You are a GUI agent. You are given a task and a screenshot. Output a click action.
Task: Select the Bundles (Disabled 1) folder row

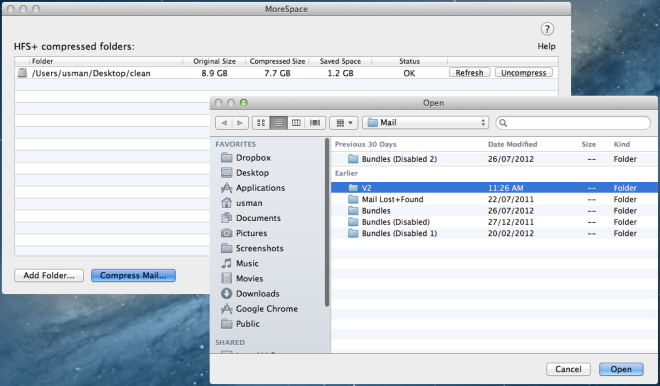click(494, 233)
